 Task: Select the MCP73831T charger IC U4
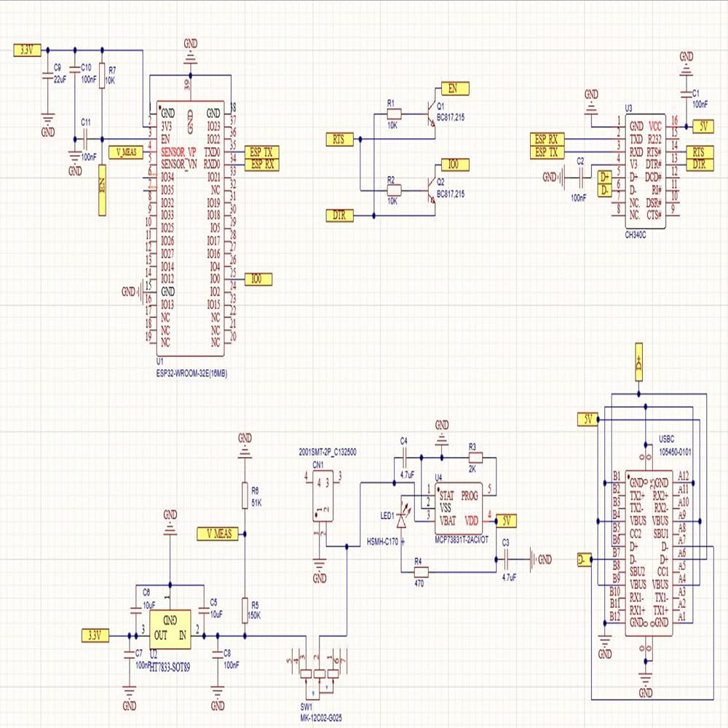(x=459, y=508)
